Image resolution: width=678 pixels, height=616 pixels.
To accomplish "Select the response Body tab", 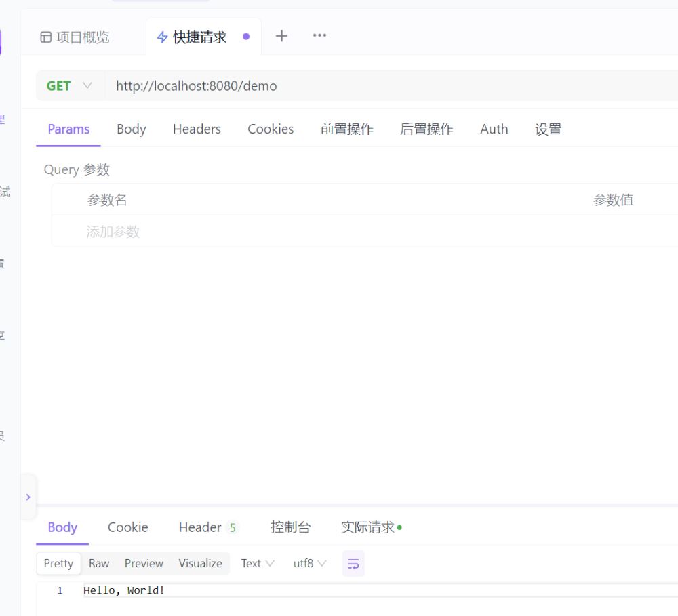I will point(62,527).
